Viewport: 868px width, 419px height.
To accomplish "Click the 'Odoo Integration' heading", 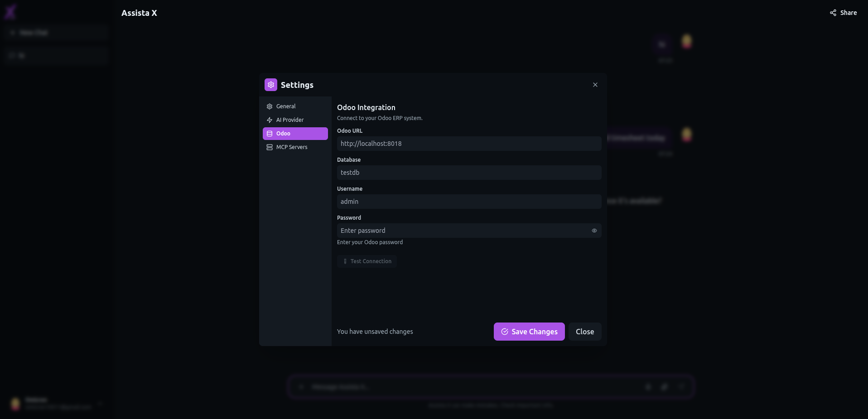I will [366, 107].
